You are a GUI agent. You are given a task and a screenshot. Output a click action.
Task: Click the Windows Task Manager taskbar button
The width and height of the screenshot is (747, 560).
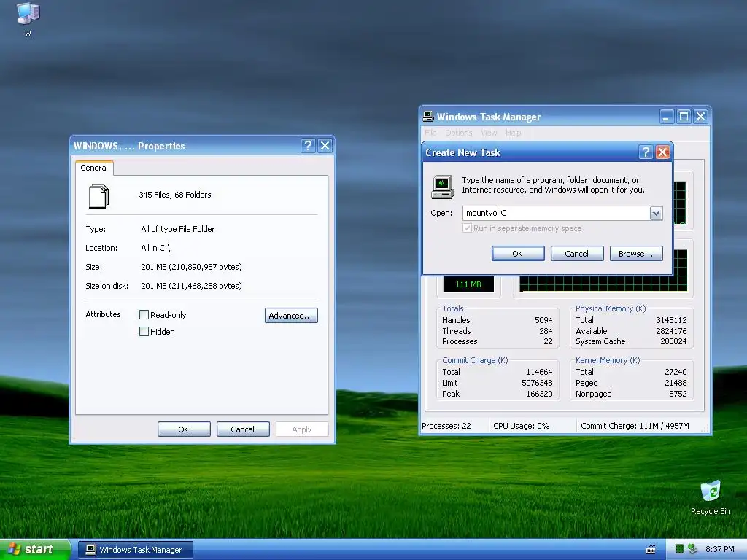click(x=136, y=550)
